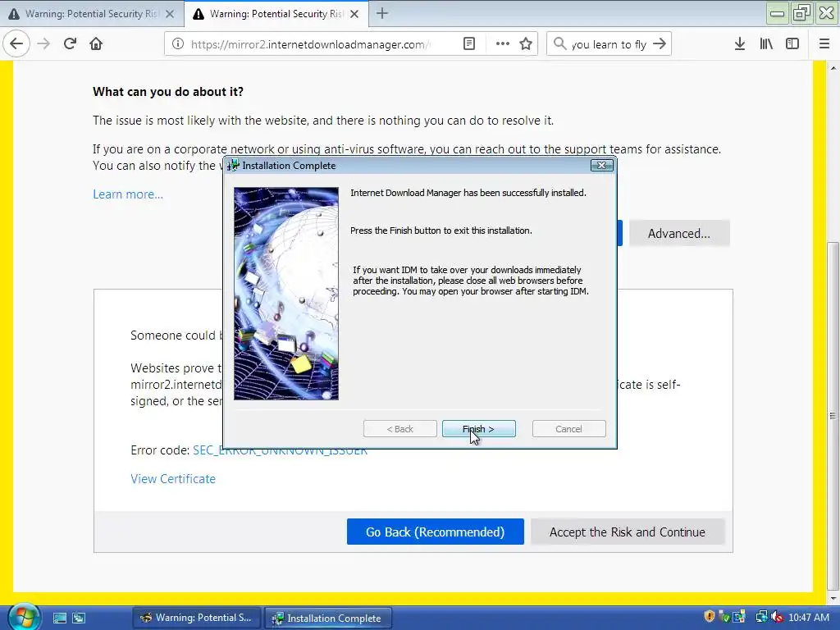Click the 10:47 AM clock
Screen dimensions: 840x630
[x=808, y=617]
